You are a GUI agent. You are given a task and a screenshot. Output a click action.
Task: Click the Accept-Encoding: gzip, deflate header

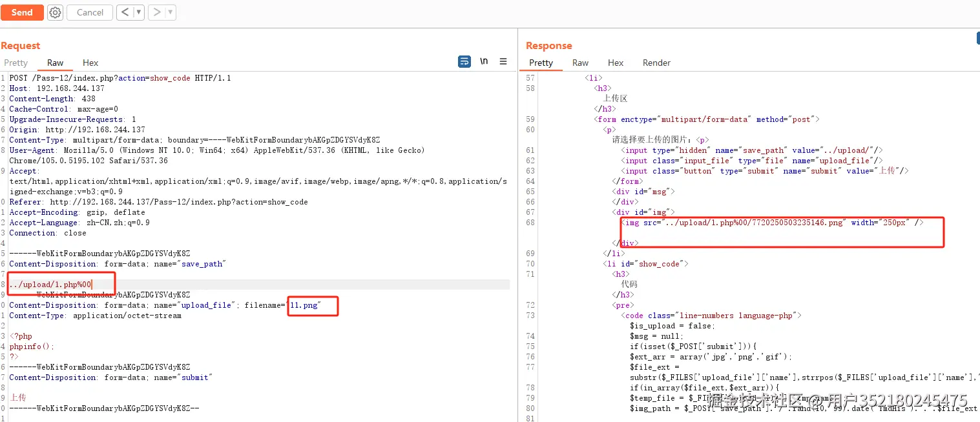pyautogui.click(x=77, y=212)
